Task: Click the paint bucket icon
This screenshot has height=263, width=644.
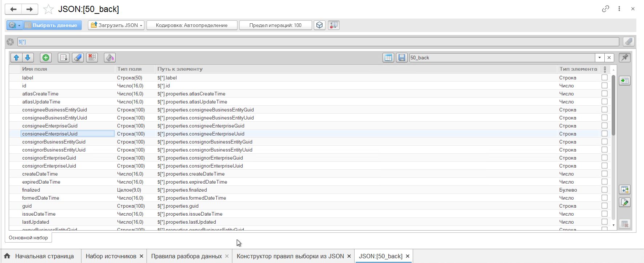Action: pyautogui.click(x=109, y=58)
